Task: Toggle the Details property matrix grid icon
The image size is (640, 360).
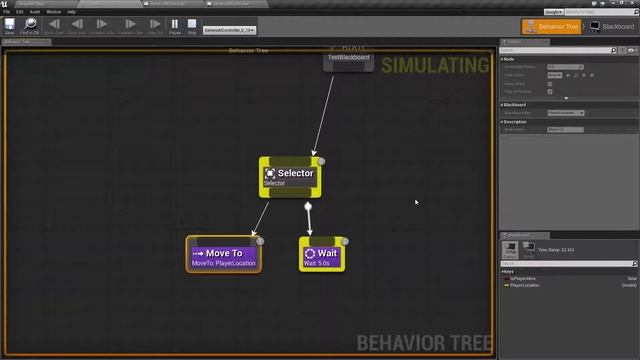Action: (622, 50)
